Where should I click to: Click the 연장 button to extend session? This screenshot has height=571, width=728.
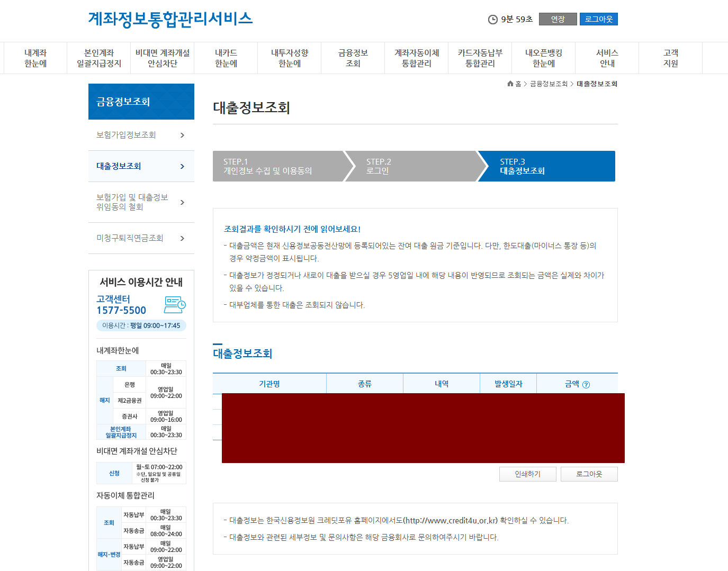pyautogui.click(x=558, y=19)
